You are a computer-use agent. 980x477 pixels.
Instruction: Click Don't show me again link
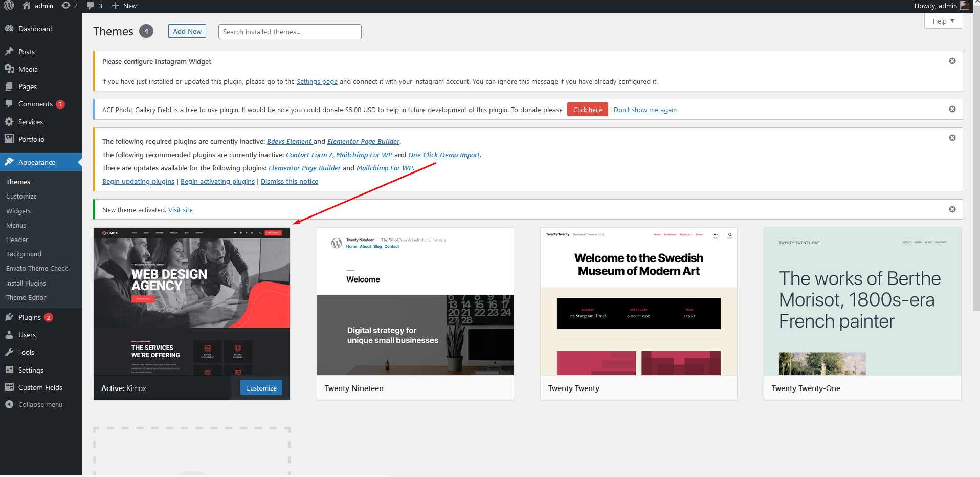click(645, 110)
